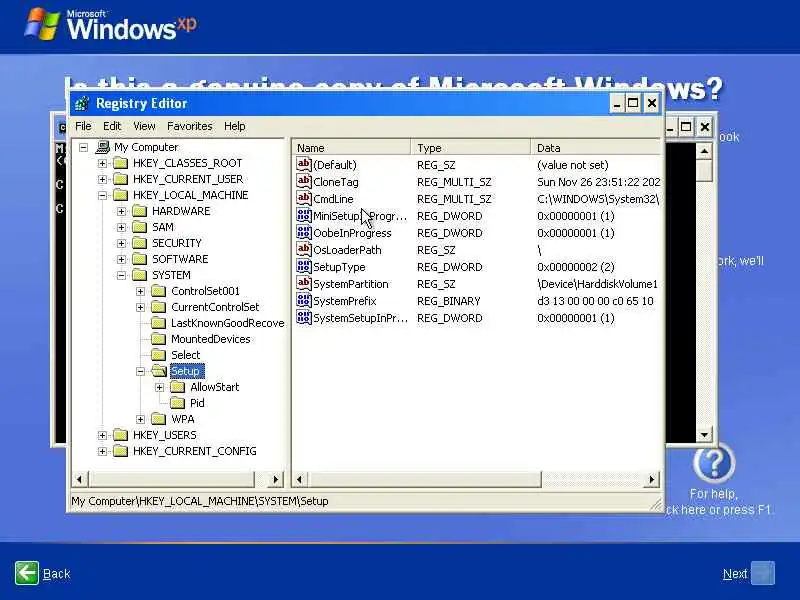Expand the SAM key
The height and width of the screenshot is (600, 800).
coord(121,228)
